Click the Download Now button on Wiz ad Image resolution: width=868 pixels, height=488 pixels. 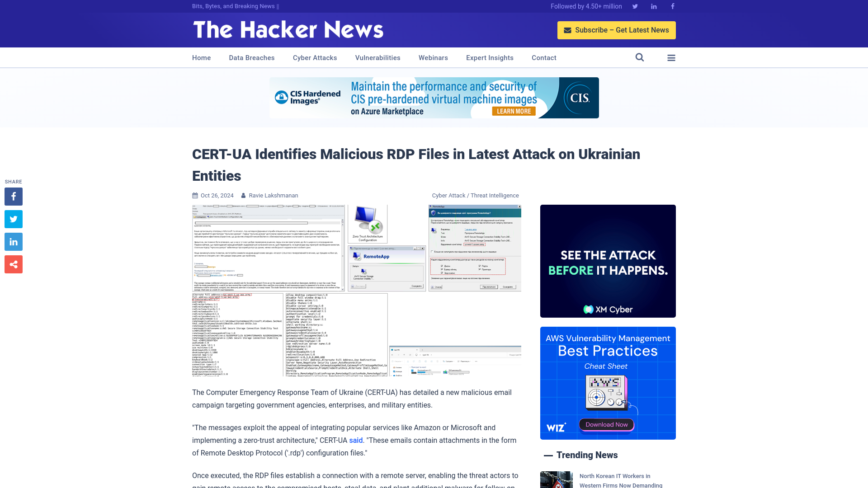click(x=607, y=424)
